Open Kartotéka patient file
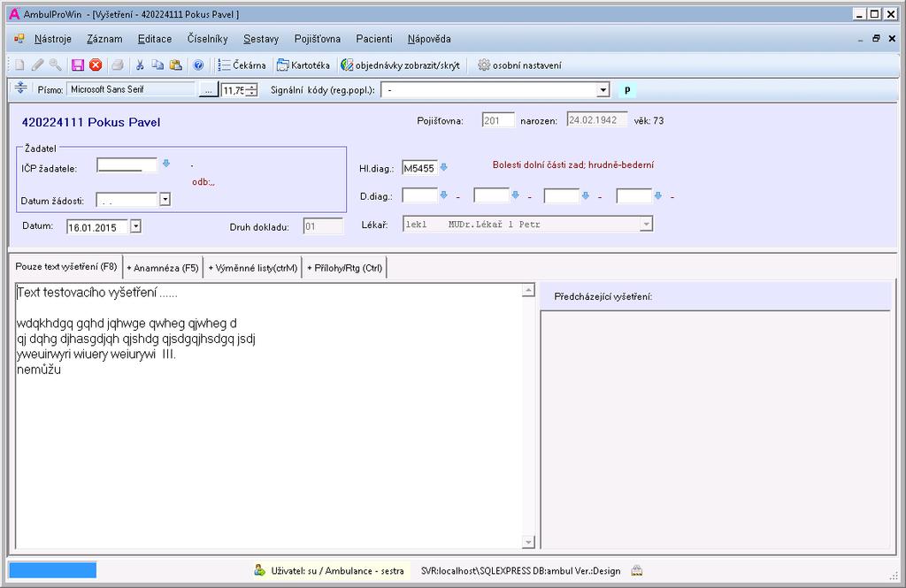Screen dimensions: 906x588 click(x=303, y=65)
